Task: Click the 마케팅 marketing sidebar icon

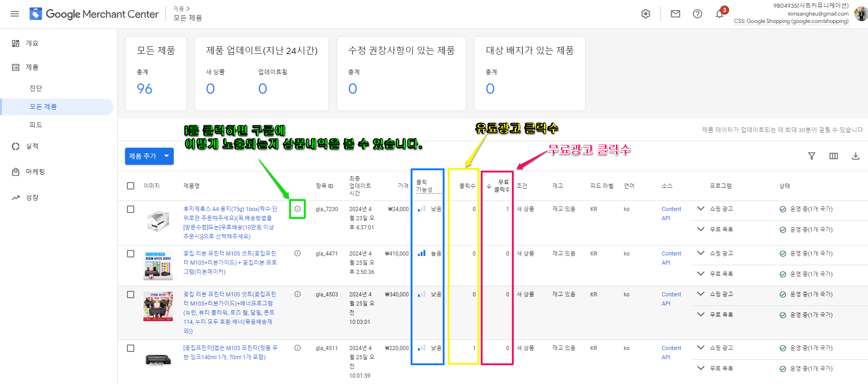Action: [16, 172]
